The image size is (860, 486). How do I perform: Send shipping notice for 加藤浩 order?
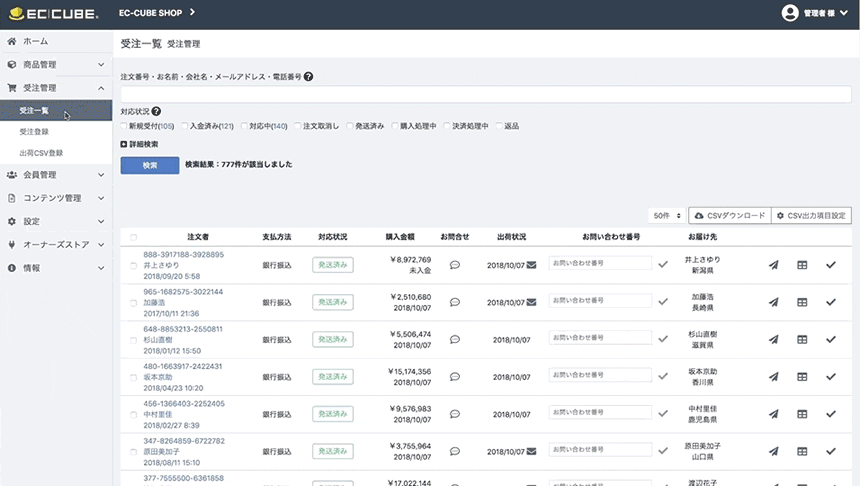pyautogui.click(x=773, y=302)
